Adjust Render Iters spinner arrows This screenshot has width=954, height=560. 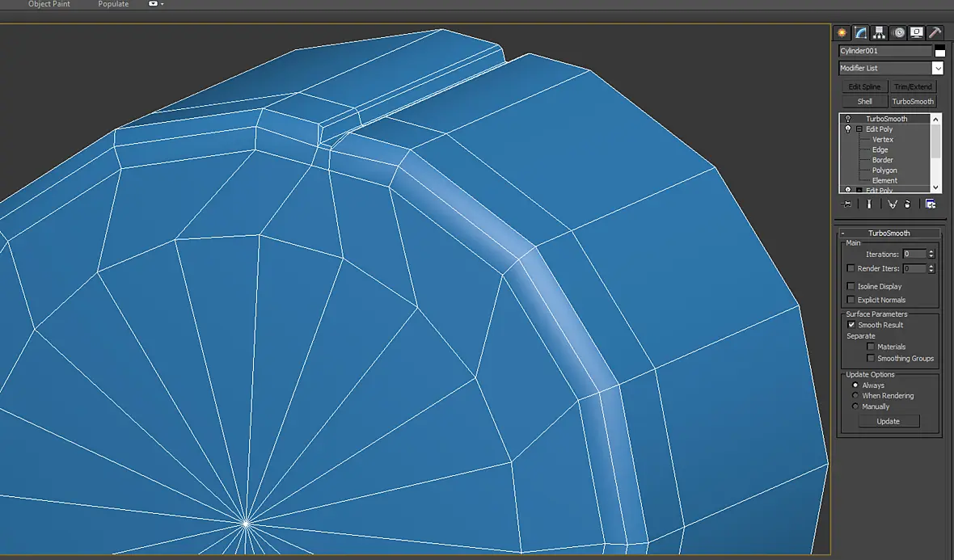coord(931,268)
